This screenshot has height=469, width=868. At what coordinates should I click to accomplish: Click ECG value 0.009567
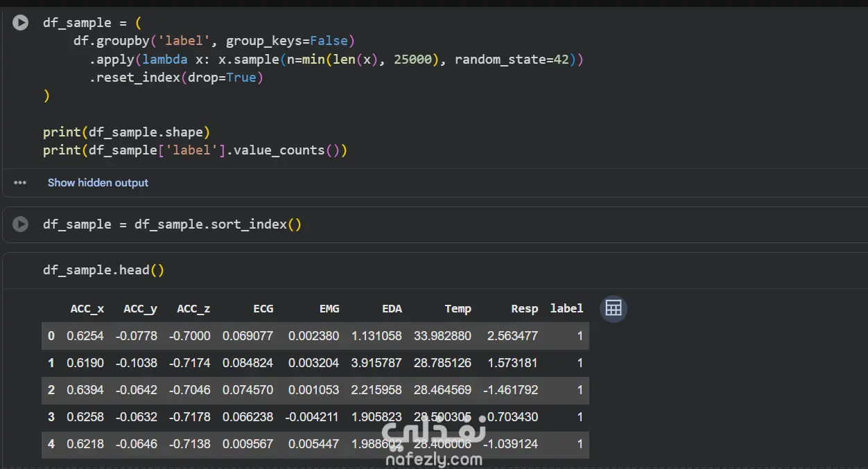point(248,444)
